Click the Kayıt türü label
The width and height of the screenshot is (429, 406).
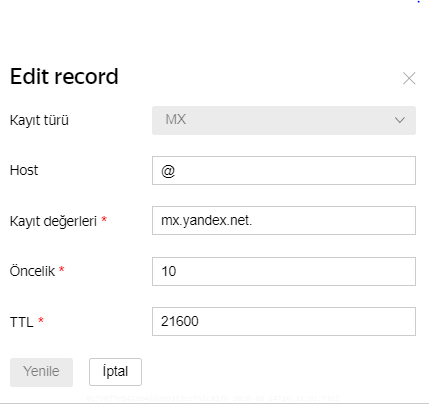tap(39, 120)
